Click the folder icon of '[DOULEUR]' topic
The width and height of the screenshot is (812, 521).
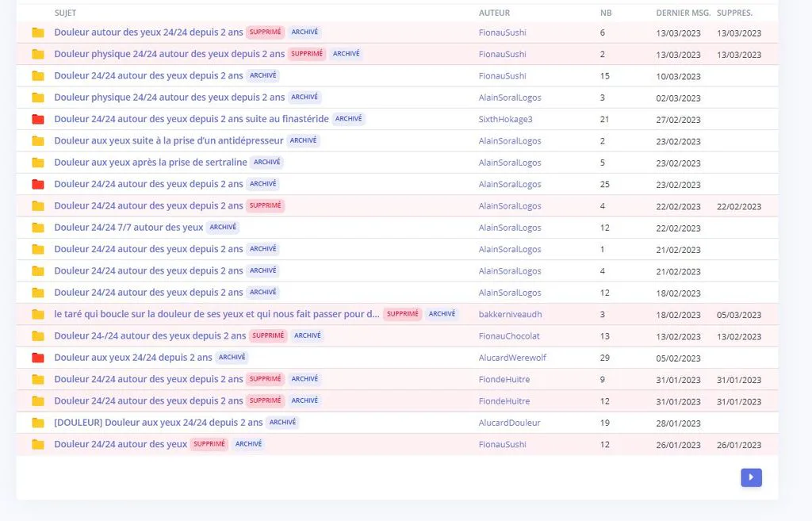38,423
